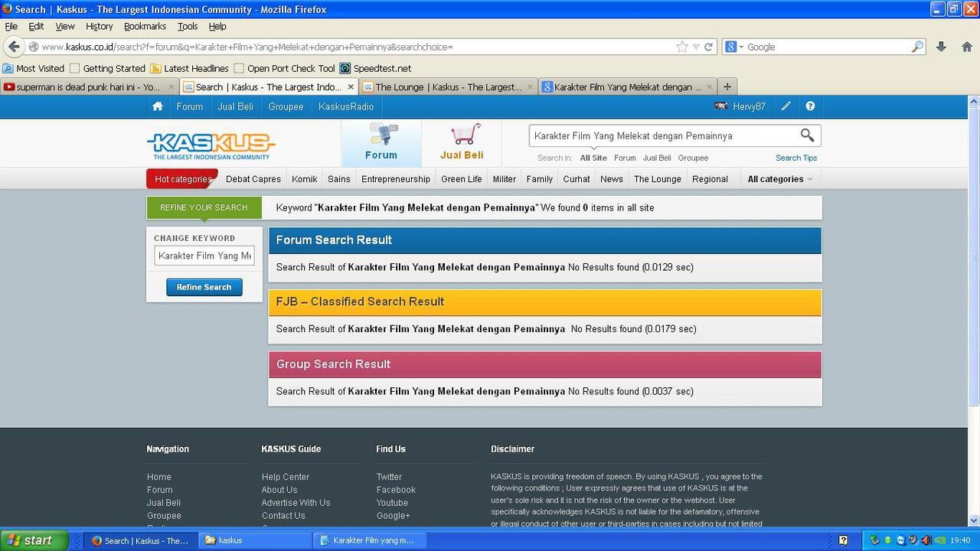Click the Green Life category
Image resolution: width=980 pixels, height=551 pixels.
[x=462, y=179]
